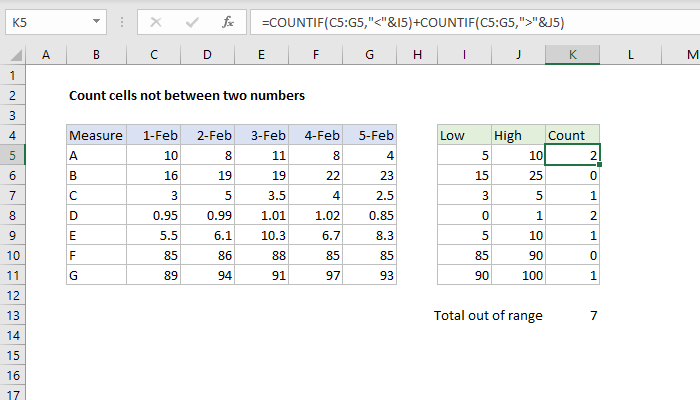Click the '5-Feb' header cell
This screenshot has width=700, height=400.
pyautogui.click(x=370, y=135)
